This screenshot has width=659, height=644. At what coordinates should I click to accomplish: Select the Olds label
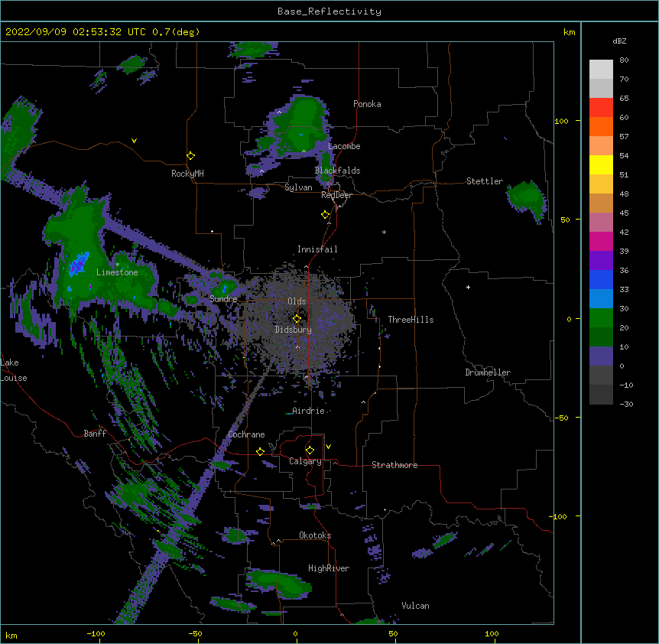coord(297,301)
